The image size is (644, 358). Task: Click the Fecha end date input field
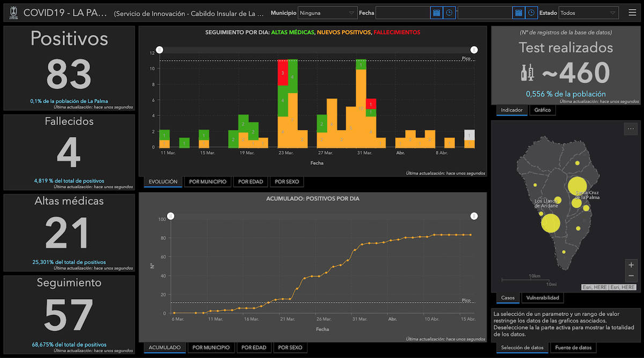click(x=485, y=12)
